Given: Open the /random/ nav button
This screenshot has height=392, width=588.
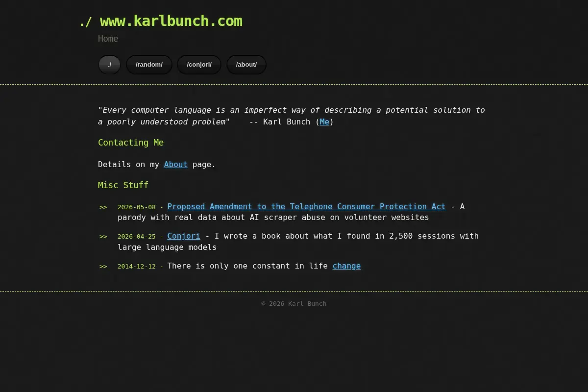Looking at the screenshot, I should tap(149, 65).
